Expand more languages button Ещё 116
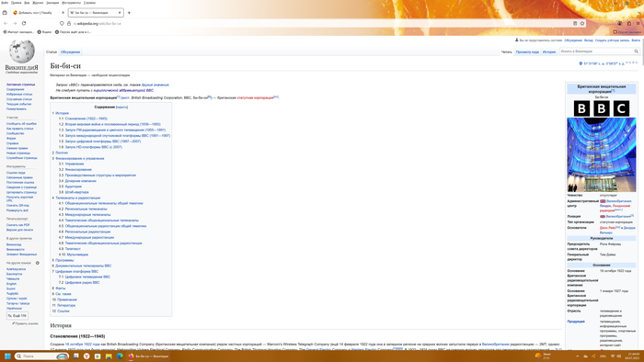This screenshot has height=362, width=644. click(17, 316)
